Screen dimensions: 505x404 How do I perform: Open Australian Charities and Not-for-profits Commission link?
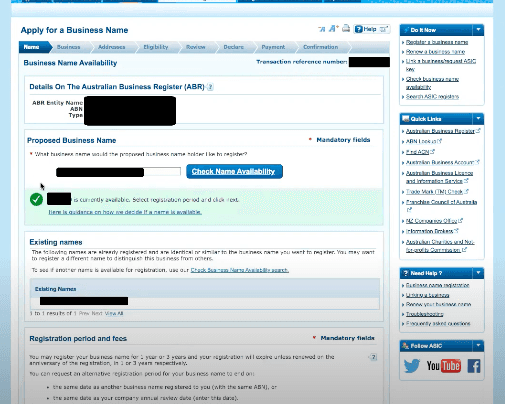click(440, 246)
